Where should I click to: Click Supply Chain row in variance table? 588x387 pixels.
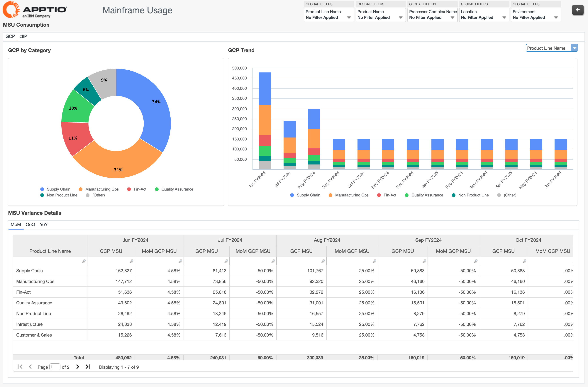click(29, 271)
